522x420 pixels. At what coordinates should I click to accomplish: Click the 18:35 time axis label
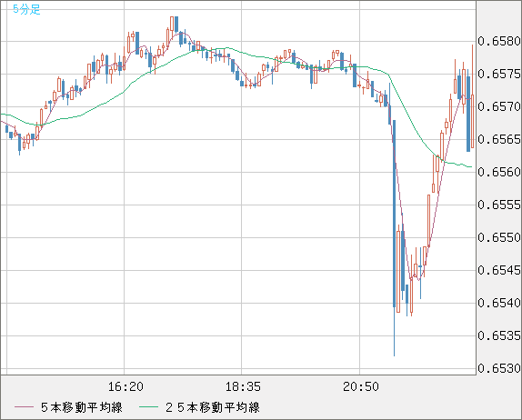pos(243,386)
